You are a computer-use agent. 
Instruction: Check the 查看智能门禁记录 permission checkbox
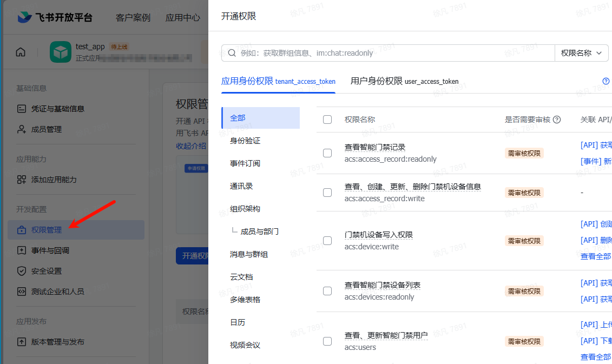coord(327,153)
